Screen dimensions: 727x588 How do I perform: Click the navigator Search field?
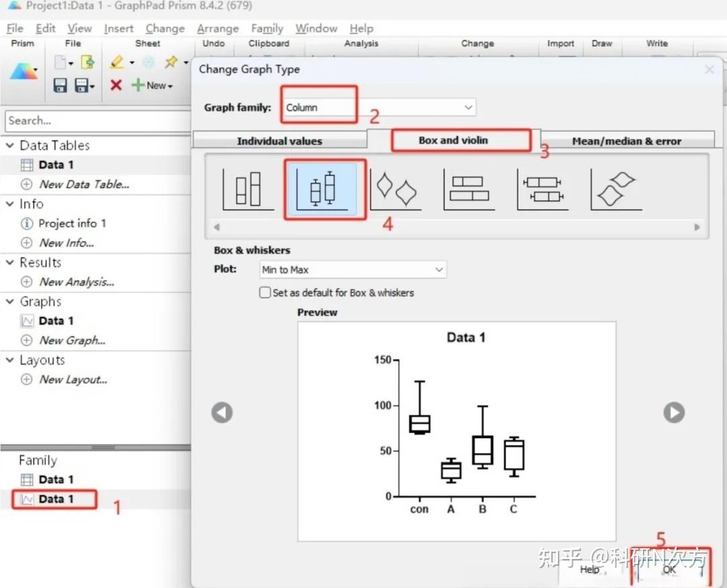point(98,121)
